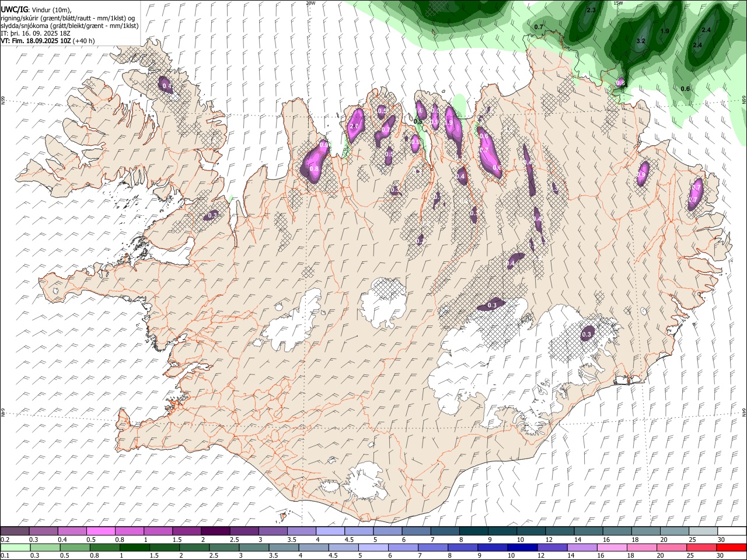Click the 3.2 rain value offshore
Viewport: 747px width, 560px height.
click(641, 41)
